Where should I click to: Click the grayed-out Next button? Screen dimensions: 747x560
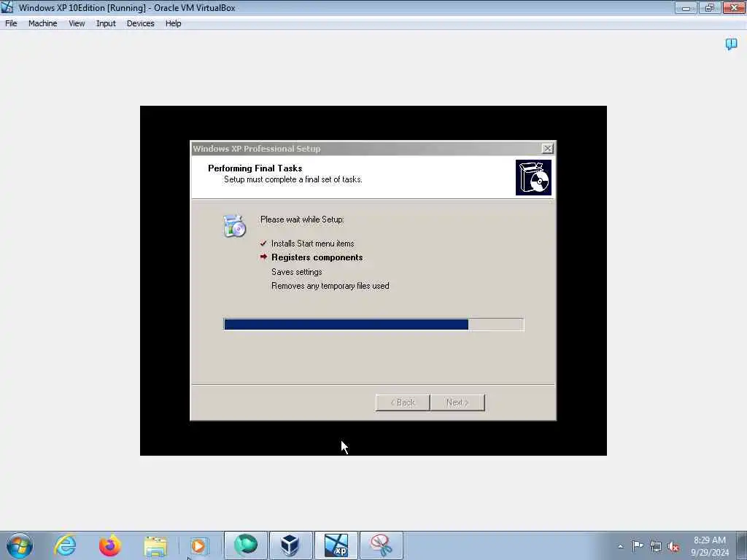457,402
